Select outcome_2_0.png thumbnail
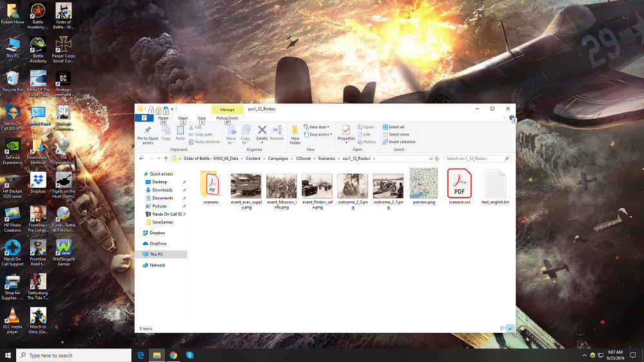The width and height of the screenshot is (644, 362). pyautogui.click(x=353, y=186)
